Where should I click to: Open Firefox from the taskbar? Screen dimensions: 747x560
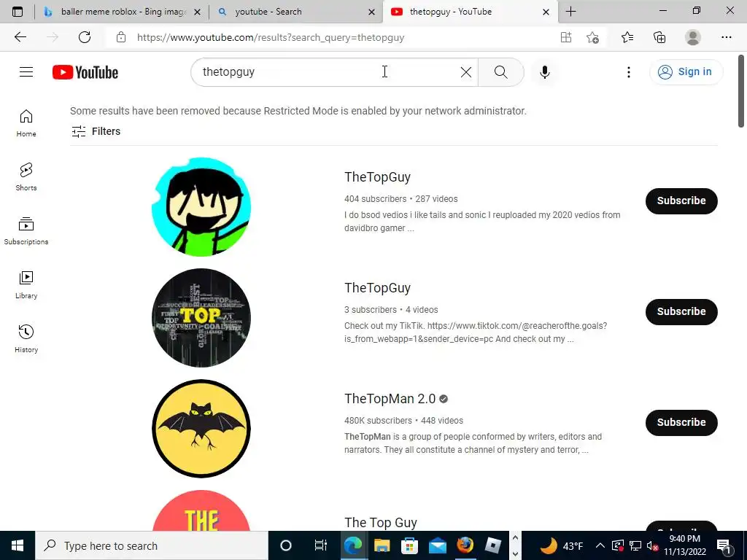point(465,545)
